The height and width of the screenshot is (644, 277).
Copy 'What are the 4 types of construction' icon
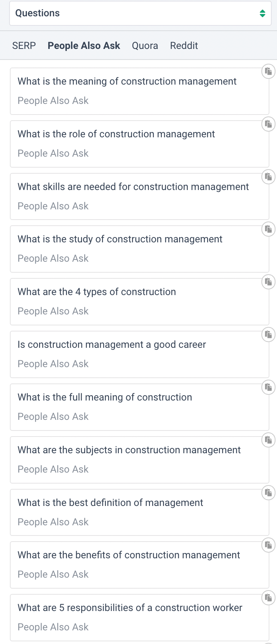coord(269,282)
